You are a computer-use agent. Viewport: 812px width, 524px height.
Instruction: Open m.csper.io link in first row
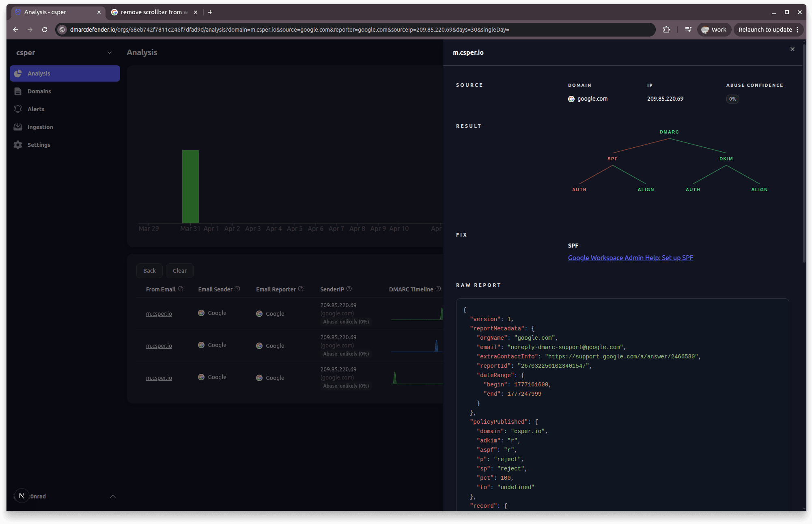tap(159, 314)
